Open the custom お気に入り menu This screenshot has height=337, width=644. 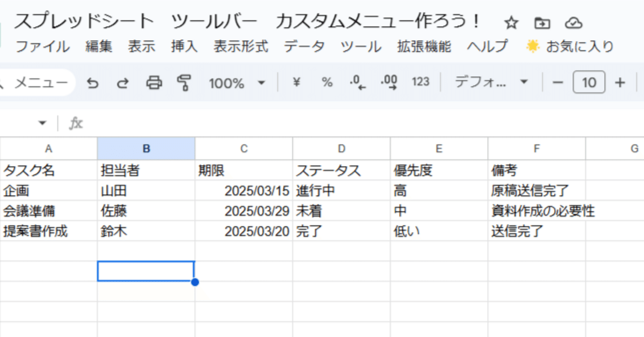pos(571,46)
